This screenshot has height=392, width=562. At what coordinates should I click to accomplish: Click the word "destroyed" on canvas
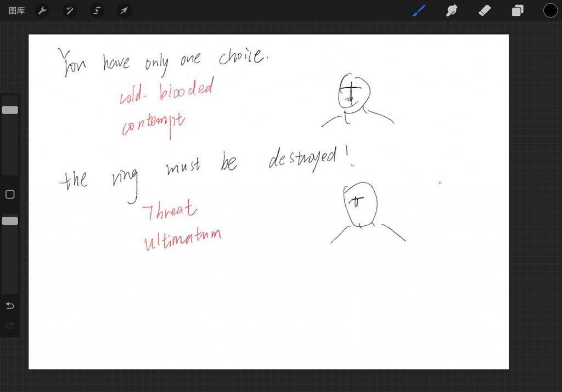pyautogui.click(x=302, y=160)
